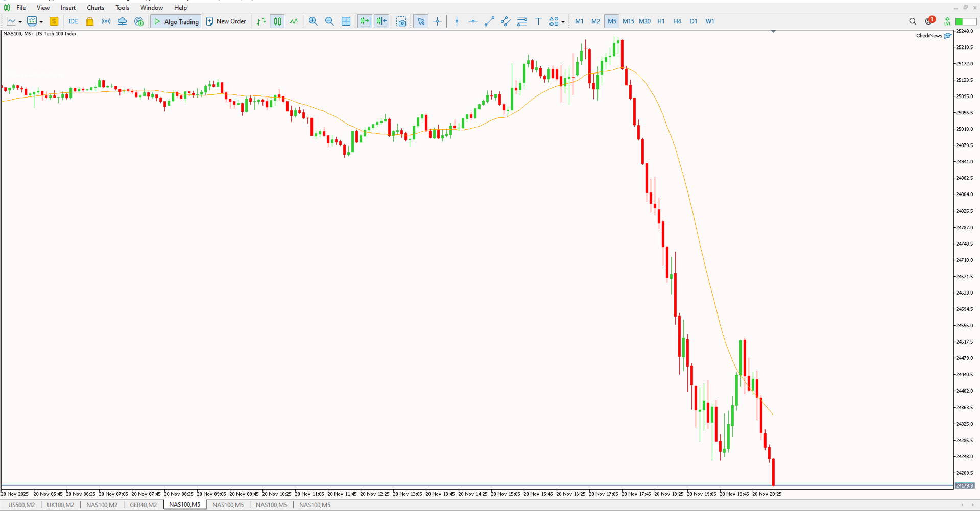Switch the chart to candlestick mode
Image resolution: width=980 pixels, height=511 pixels.
pyautogui.click(x=277, y=21)
